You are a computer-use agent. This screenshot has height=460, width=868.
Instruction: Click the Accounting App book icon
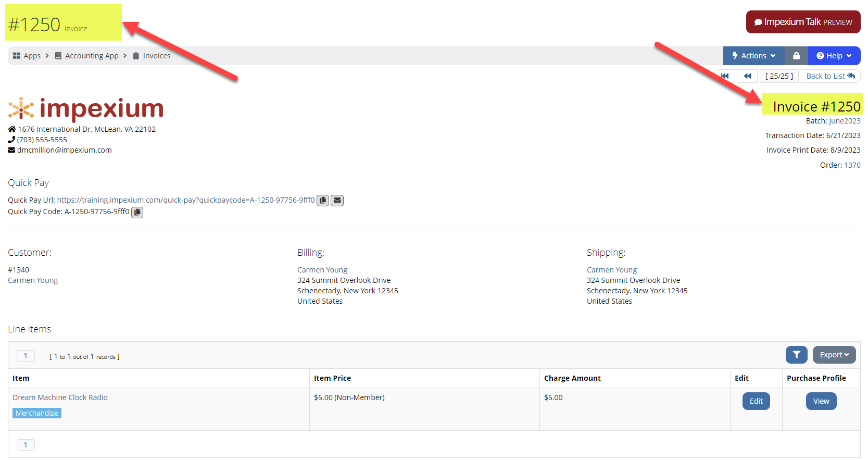pyautogui.click(x=58, y=56)
